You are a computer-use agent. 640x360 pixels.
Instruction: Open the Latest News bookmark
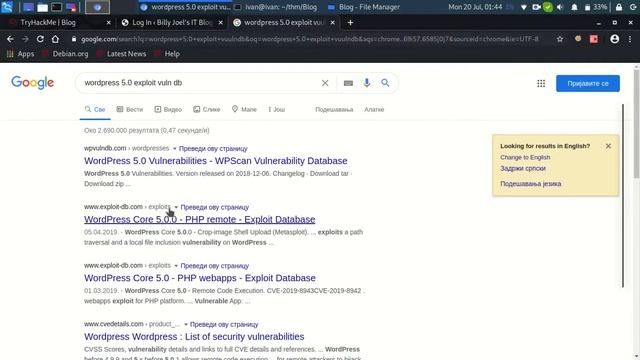tap(121, 54)
